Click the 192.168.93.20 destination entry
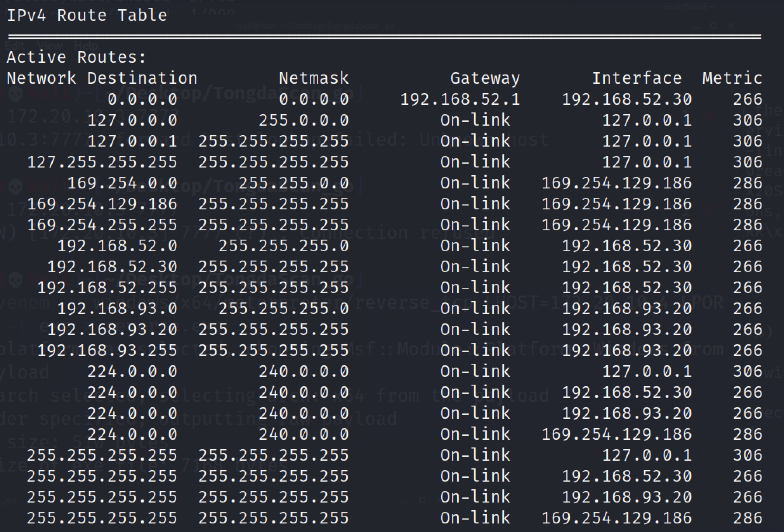The width and height of the screenshot is (784, 532). click(x=112, y=330)
